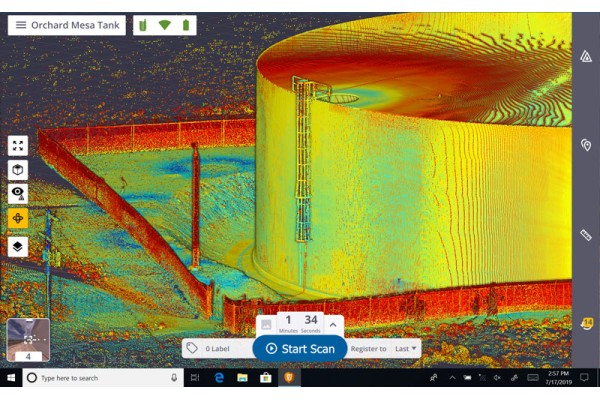Show hidden icons with the tray chevron
Screen dimensions: 600x400
[452, 378]
